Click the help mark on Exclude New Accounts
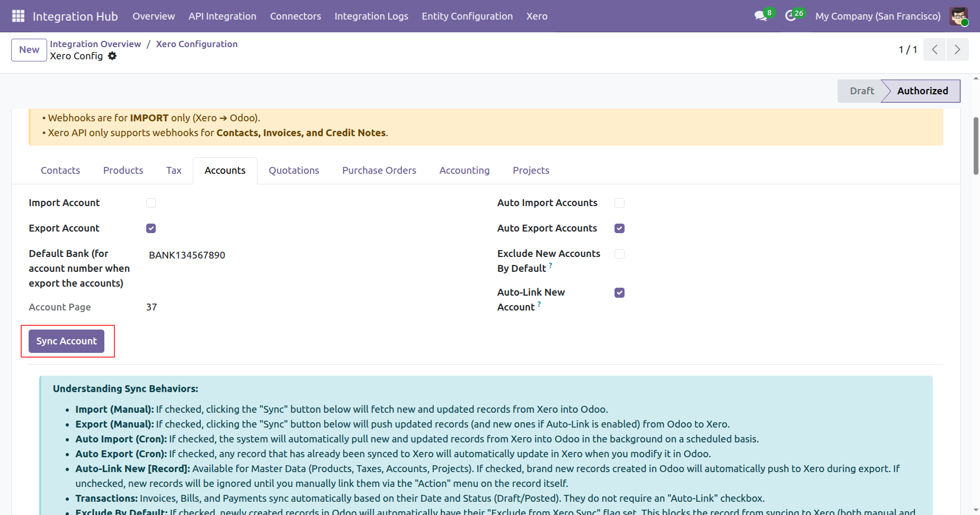Image resolution: width=980 pixels, height=515 pixels. (x=551, y=265)
